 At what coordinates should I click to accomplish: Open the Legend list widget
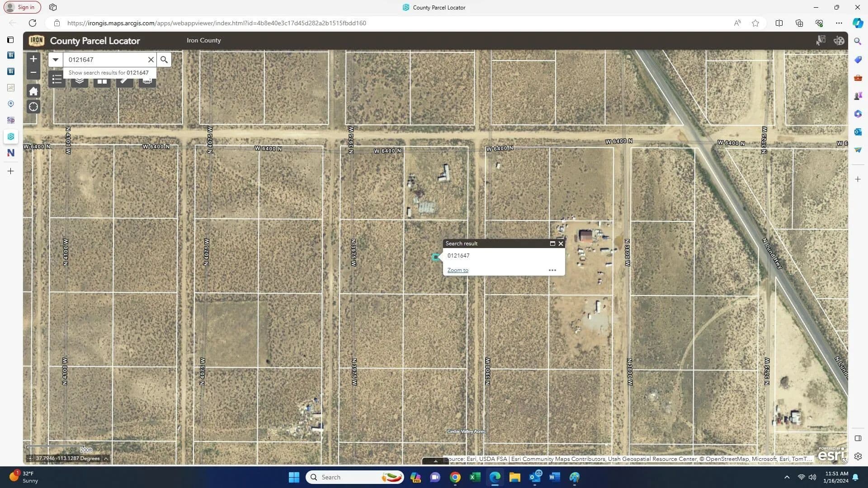click(x=57, y=80)
